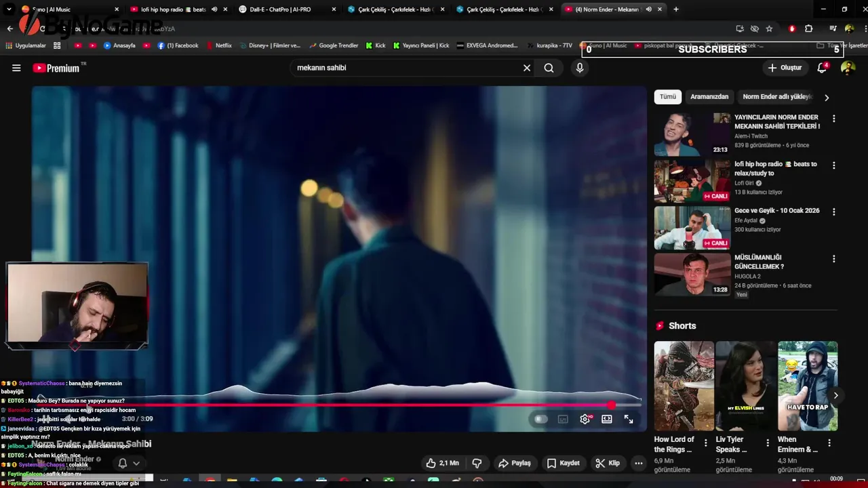The image size is (868, 488).
Task: Open lofi hip hop radio live thumbnail
Action: [692, 181]
